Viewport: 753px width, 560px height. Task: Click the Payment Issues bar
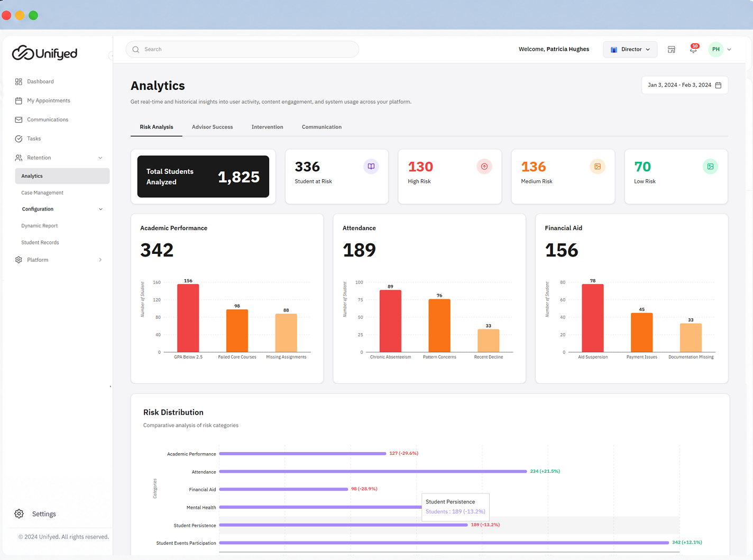[x=642, y=333]
